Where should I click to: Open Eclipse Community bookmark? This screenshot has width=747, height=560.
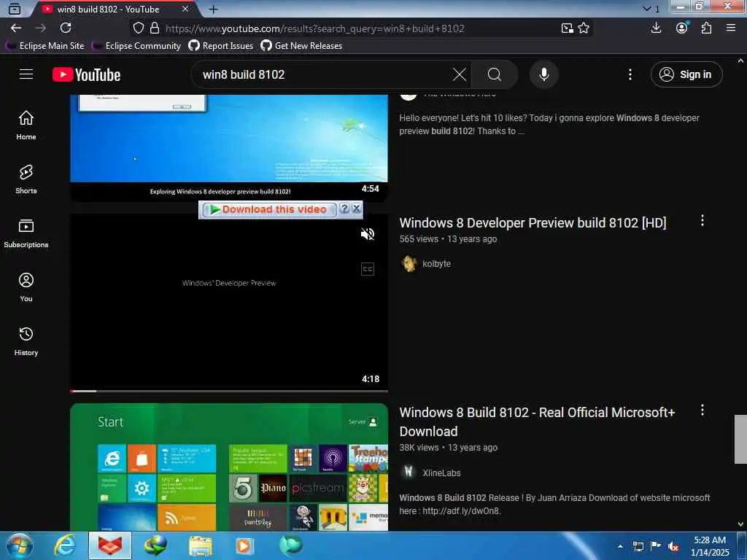coord(137,46)
